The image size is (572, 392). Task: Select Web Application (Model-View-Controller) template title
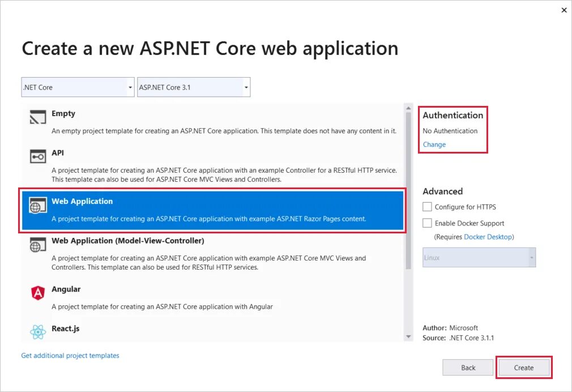[127, 241]
